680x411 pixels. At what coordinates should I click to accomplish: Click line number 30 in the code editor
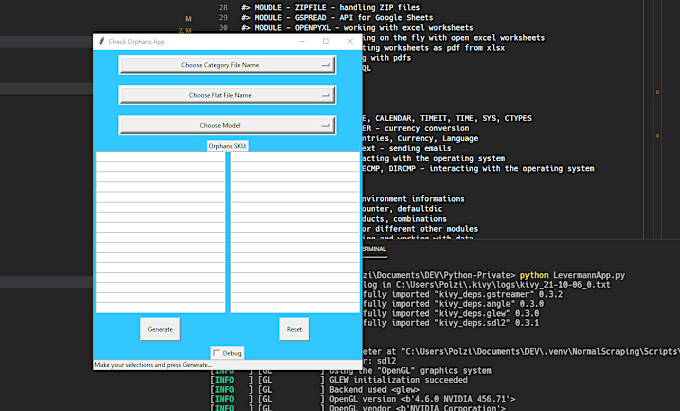coord(223,27)
